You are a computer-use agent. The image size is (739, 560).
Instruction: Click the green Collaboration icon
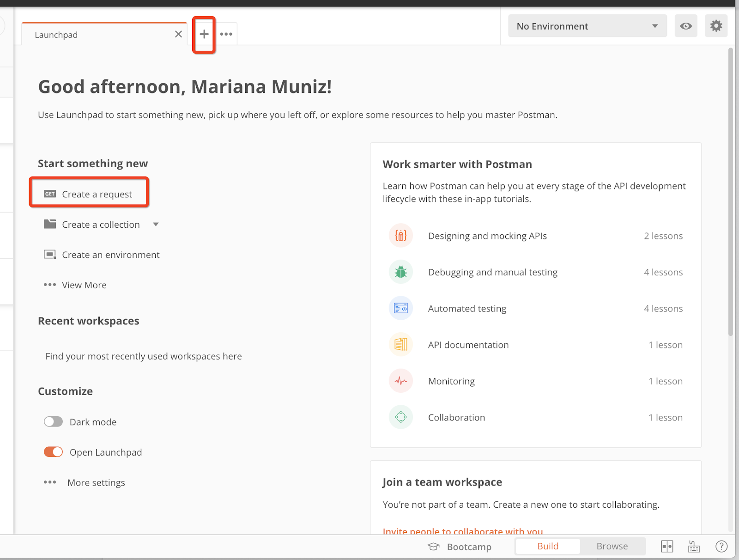(401, 417)
